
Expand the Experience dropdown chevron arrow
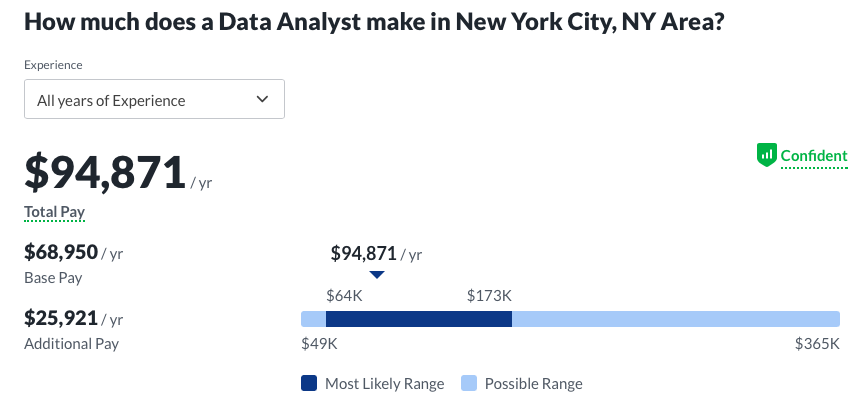point(263,99)
